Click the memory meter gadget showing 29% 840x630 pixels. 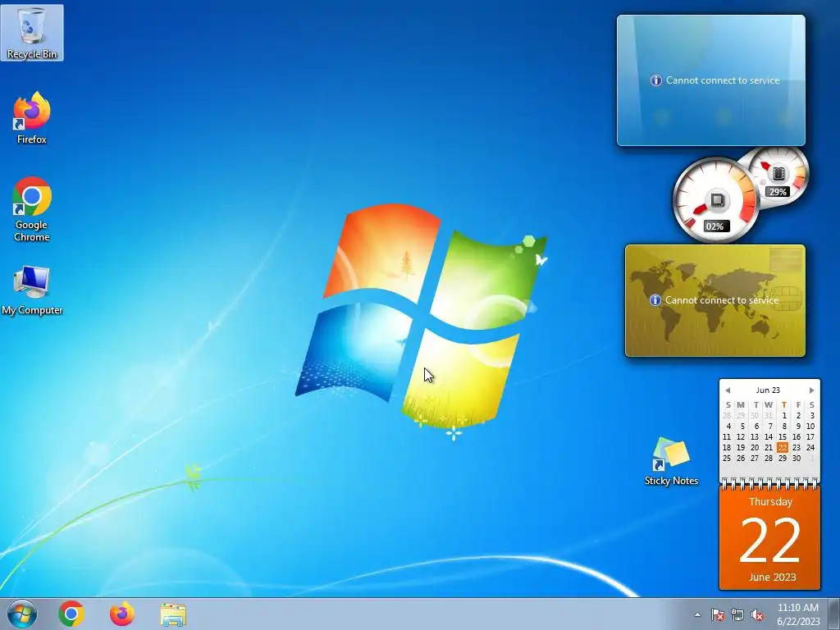click(778, 174)
